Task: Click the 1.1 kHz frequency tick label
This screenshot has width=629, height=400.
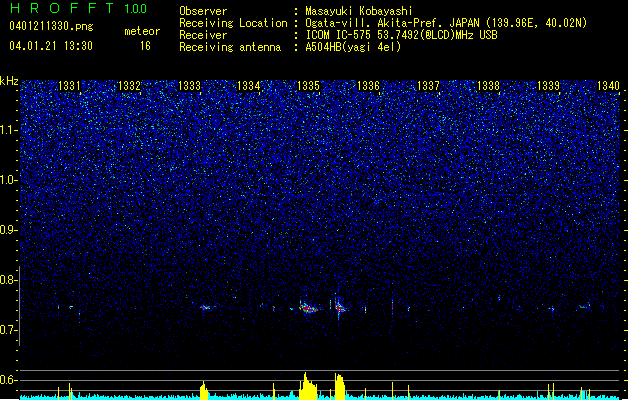Action: coord(8,130)
